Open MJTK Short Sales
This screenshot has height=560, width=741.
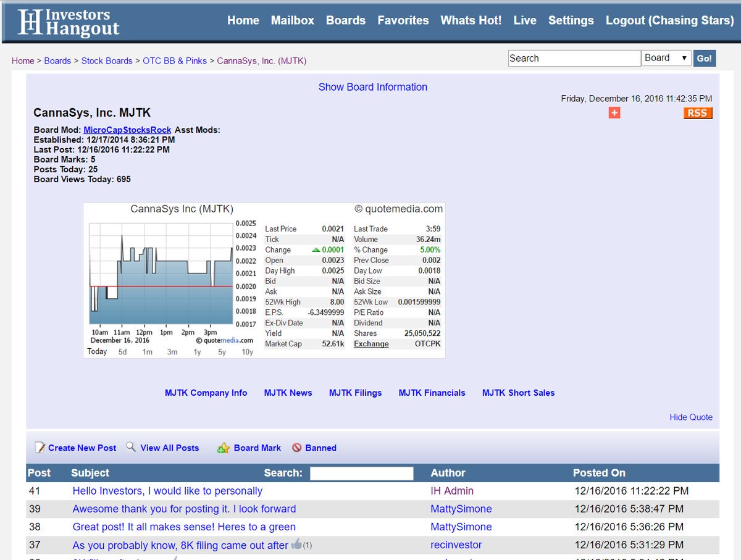pos(518,393)
